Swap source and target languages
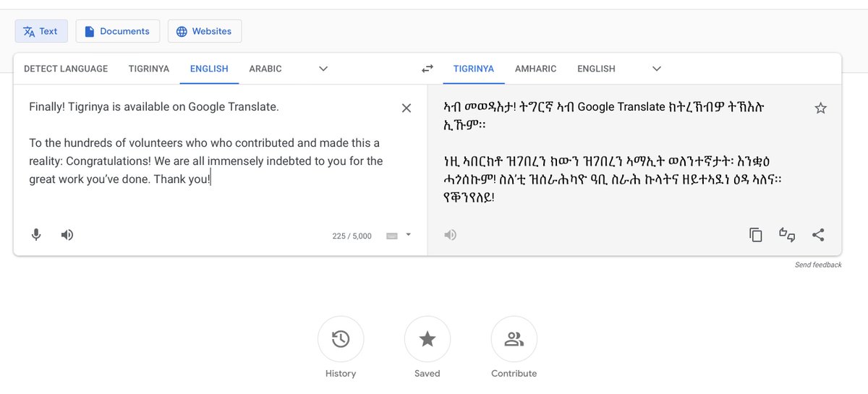Screen dimensions: 868x394 (427, 69)
